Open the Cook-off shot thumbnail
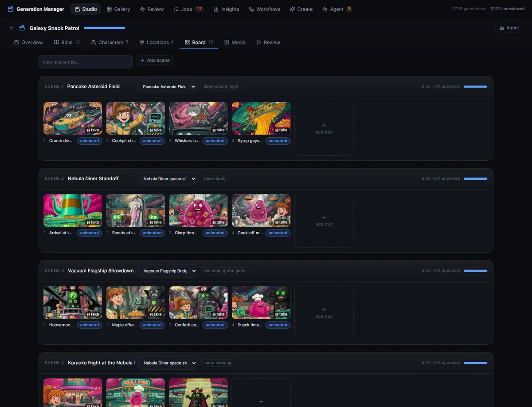Image resolution: width=532 pixels, height=407 pixels. point(261,210)
